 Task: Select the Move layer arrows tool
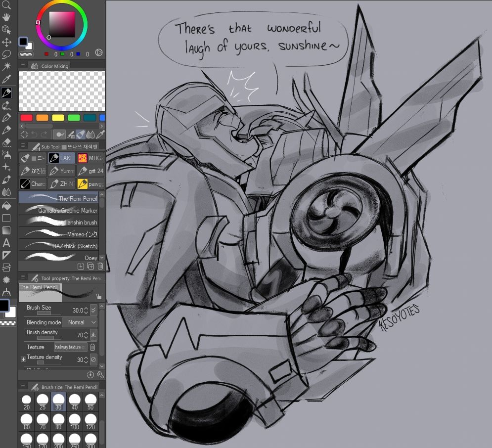click(x=6, y=42)
